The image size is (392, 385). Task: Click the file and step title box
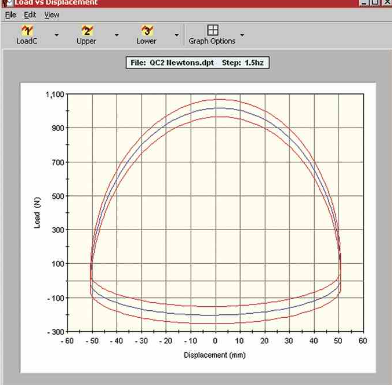[198, 63]
